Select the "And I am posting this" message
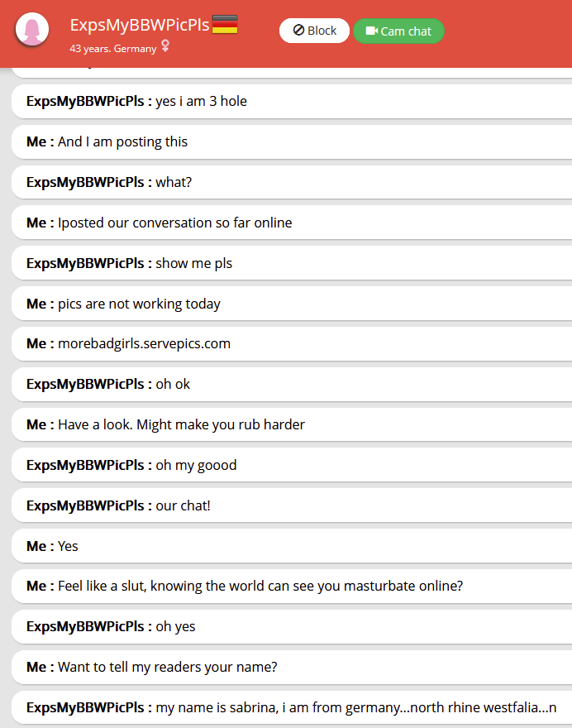 pos(122,141)
